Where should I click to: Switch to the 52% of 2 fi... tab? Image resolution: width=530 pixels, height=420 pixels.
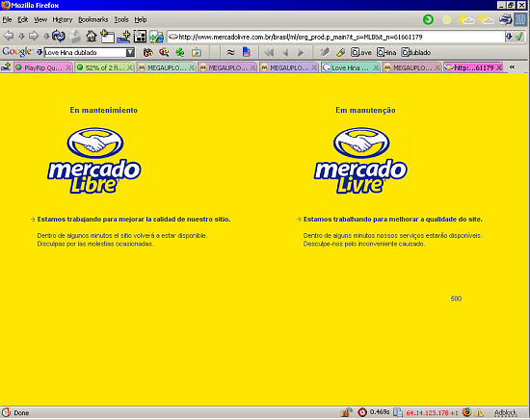(x=104, y=67)
